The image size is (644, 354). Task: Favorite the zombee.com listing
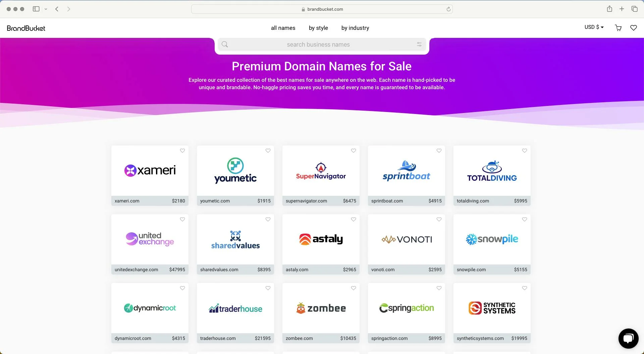(x=354, y=288)
